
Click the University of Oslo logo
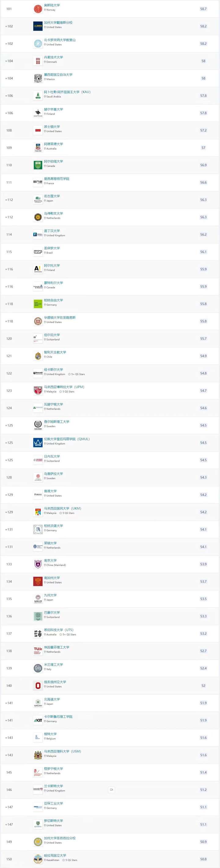[x=38, y=9]
